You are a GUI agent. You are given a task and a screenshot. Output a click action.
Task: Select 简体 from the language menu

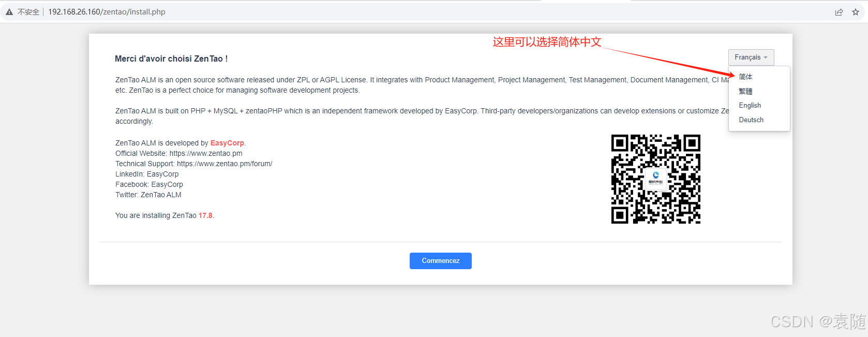(745, 77)
